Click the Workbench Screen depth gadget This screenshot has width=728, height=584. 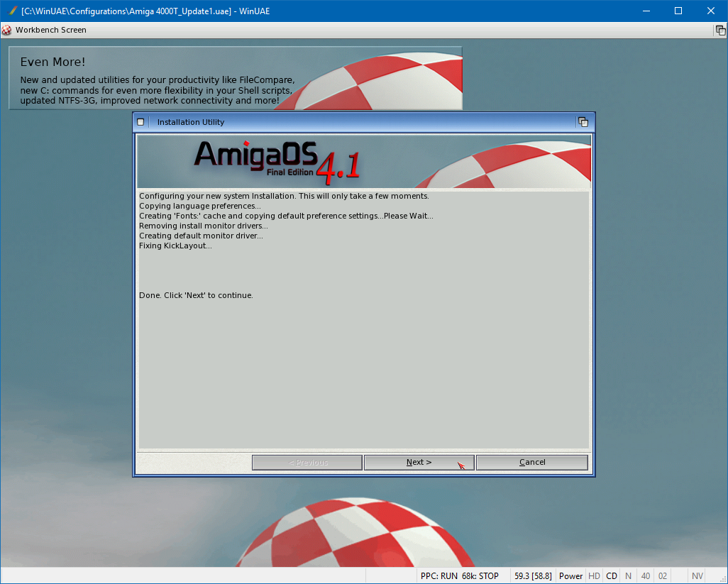[x=720, y=31]
